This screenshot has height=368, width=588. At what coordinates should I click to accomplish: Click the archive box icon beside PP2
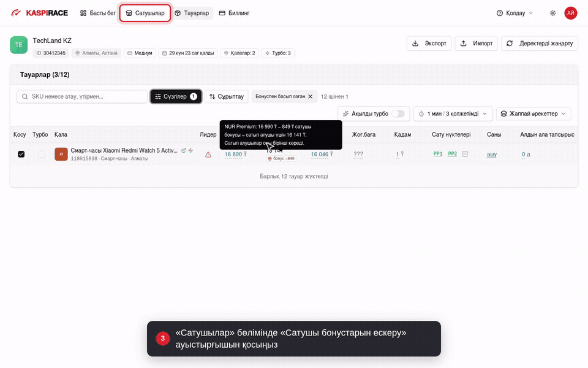pyautogui.click(x=465, y=154)
